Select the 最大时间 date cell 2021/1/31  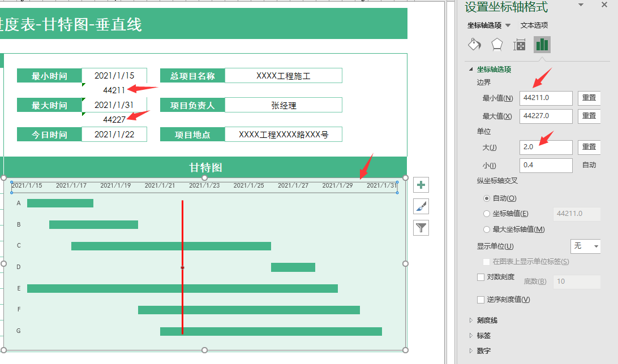[x=114, y=105]
